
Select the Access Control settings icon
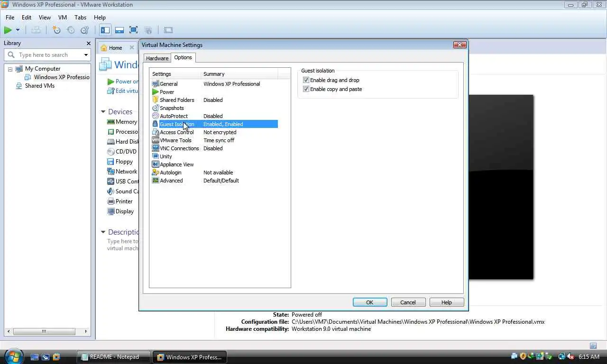(x=156, y=132)
